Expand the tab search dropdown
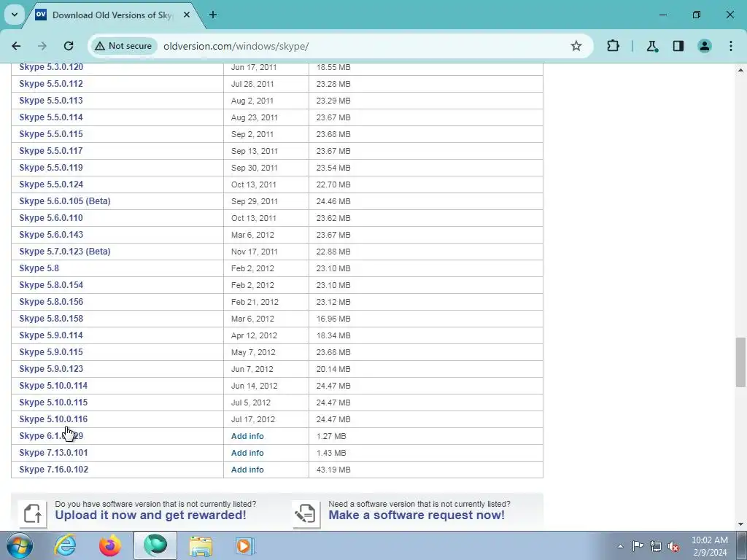The image size is (747, 560). tap(15, 15)
